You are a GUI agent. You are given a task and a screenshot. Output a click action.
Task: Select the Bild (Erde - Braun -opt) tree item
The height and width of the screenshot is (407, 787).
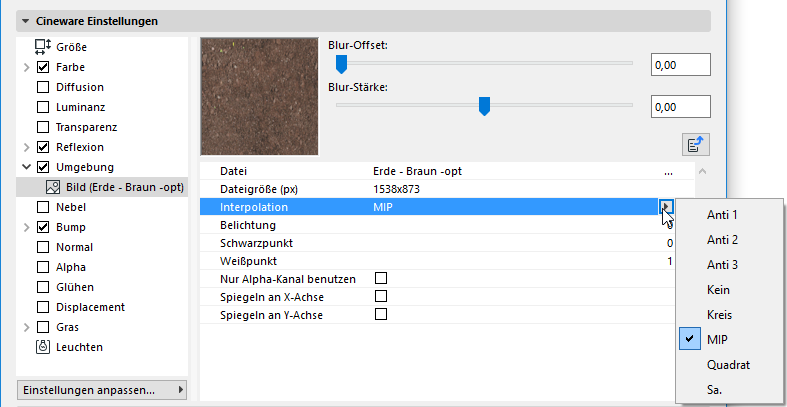click(x=102, y=187)
